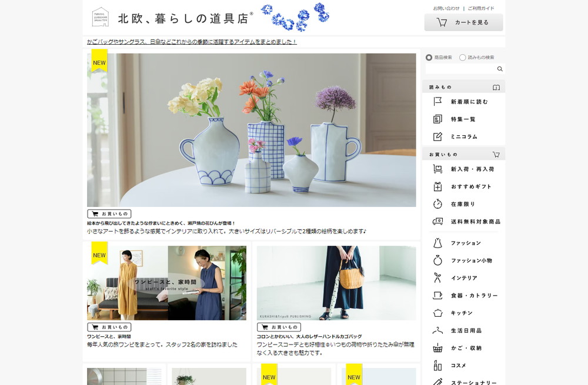588x385 pixels.
Task: Click the 新入荷・再入荷 trolley icon
Action: tap(437, 169)
